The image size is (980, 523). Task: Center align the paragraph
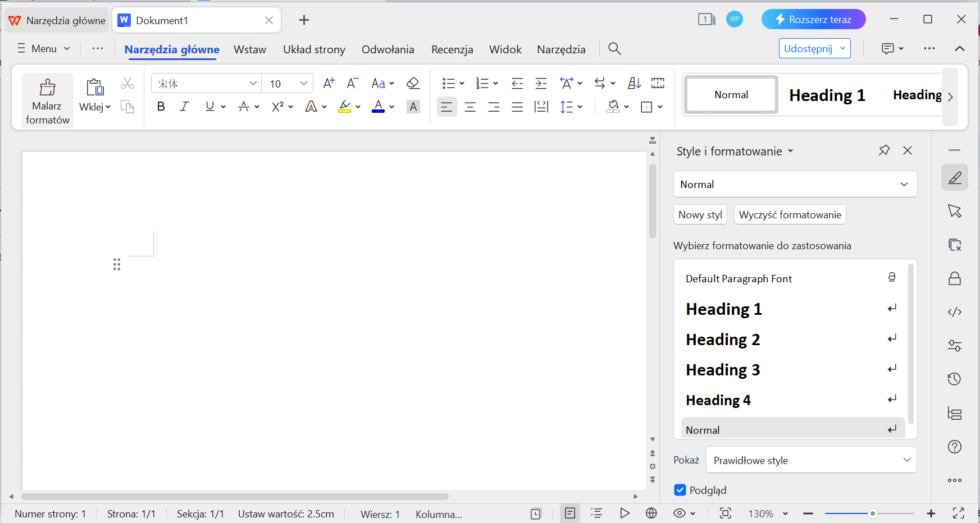pos(470,107)
